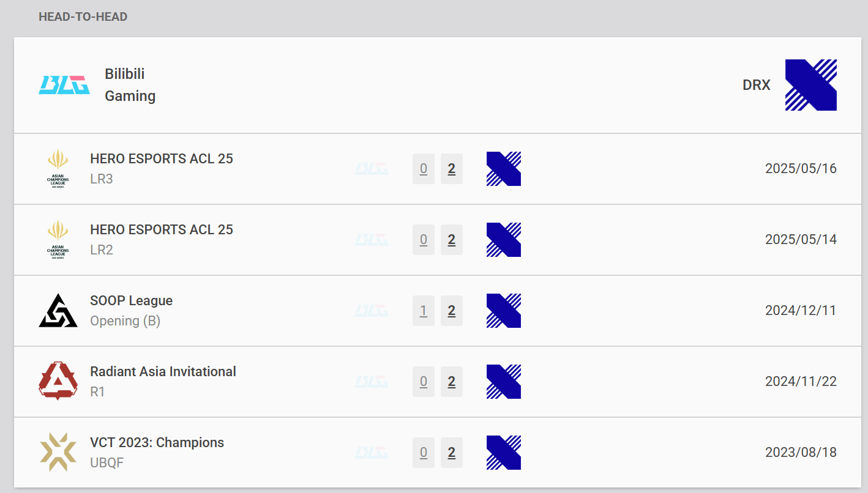Click the Asian Champions League icon for LR2
Viewport: 868px width, 493px height.
tap(58, 239)
